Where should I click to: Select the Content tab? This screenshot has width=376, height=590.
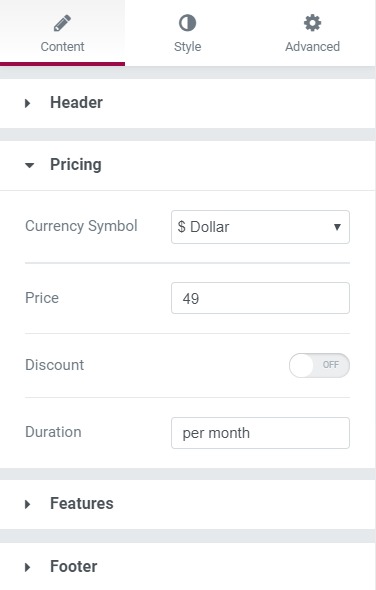pyautogui.click(x=62, y=33)
